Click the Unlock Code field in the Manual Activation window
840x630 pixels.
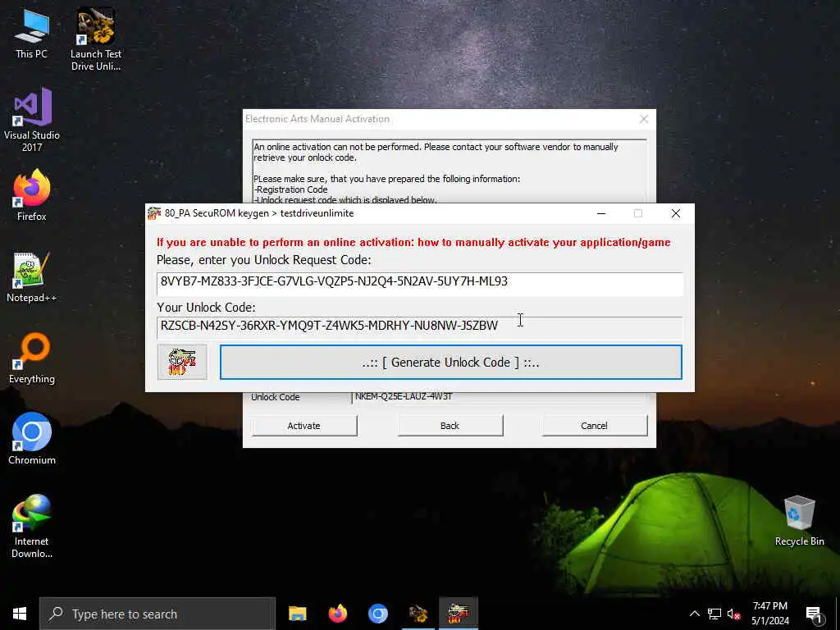coord(498,397)
